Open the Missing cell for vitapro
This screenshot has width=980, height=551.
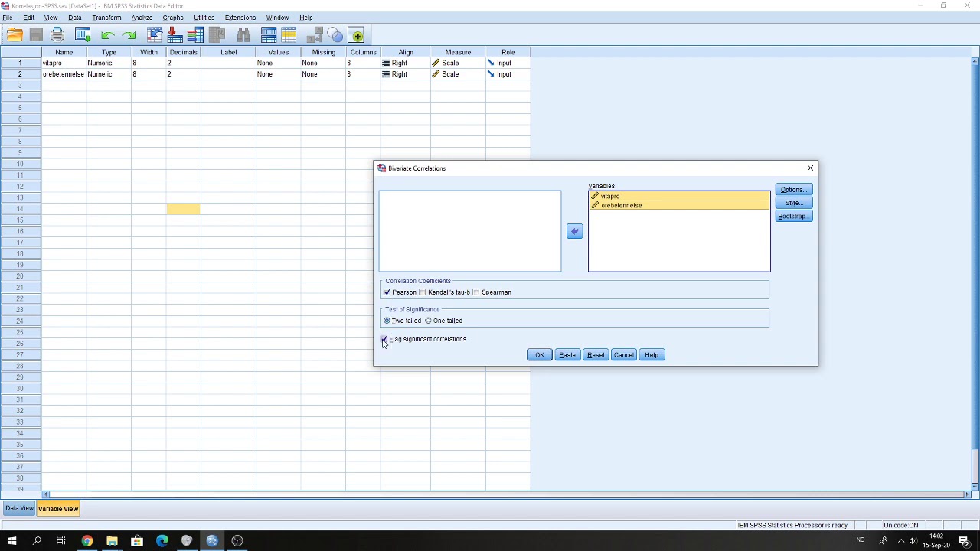coord(323,63)
